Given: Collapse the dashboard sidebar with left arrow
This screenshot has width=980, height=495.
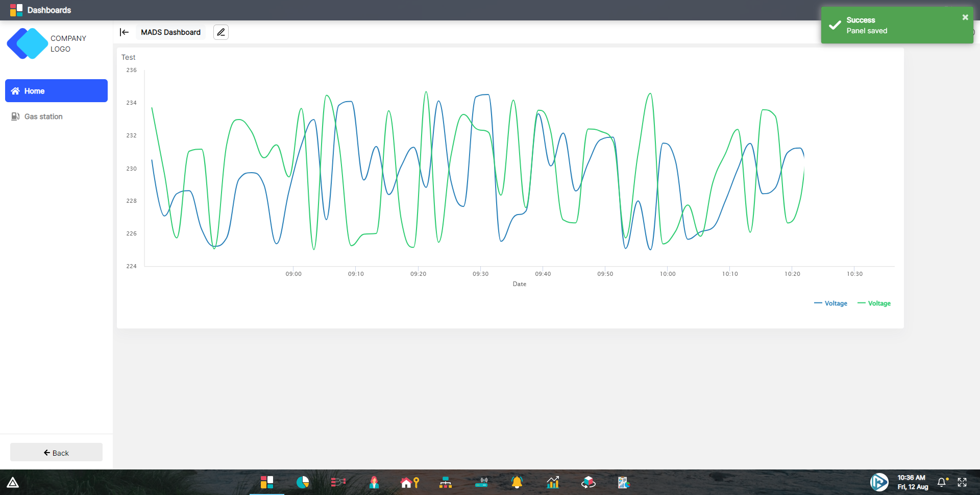Looking at the screenshot, I should pos(124,32).
